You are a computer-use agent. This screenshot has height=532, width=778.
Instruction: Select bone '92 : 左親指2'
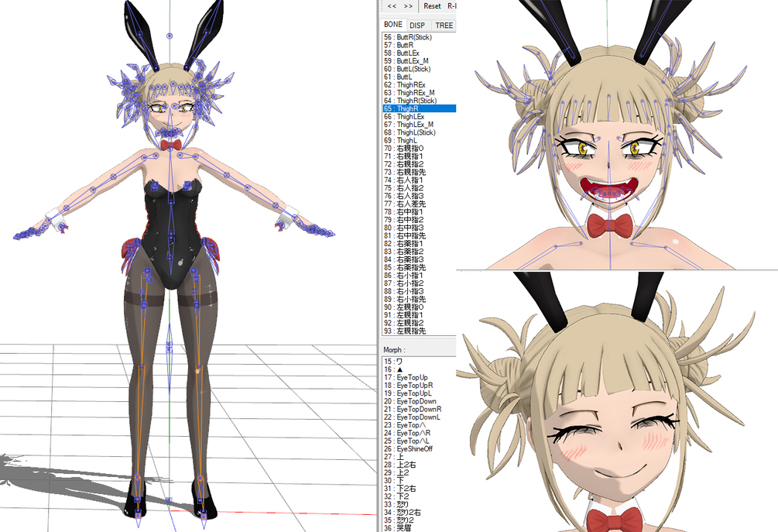[x=420, y=323]
